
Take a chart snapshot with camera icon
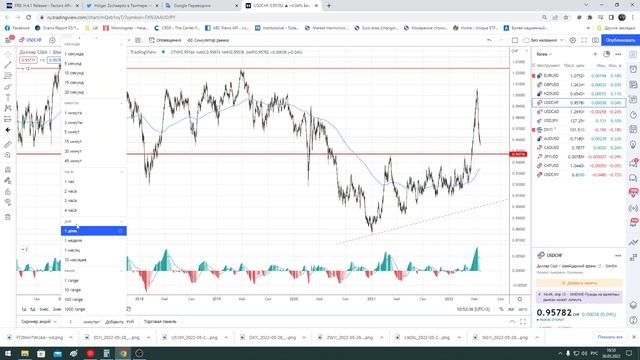tap(595, 40)
